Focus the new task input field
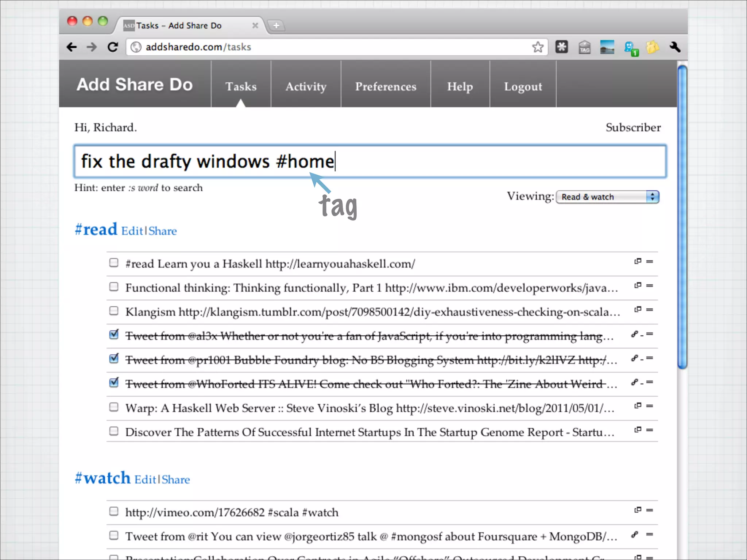The image size is (747, 560). point(370,162)
